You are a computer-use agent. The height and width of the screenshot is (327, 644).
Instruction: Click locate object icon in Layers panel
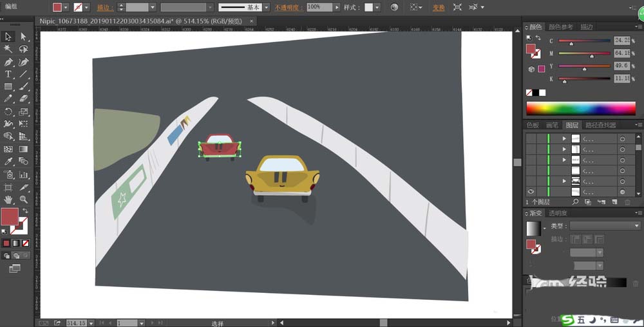pyautogui.click(x=575, y=202)
